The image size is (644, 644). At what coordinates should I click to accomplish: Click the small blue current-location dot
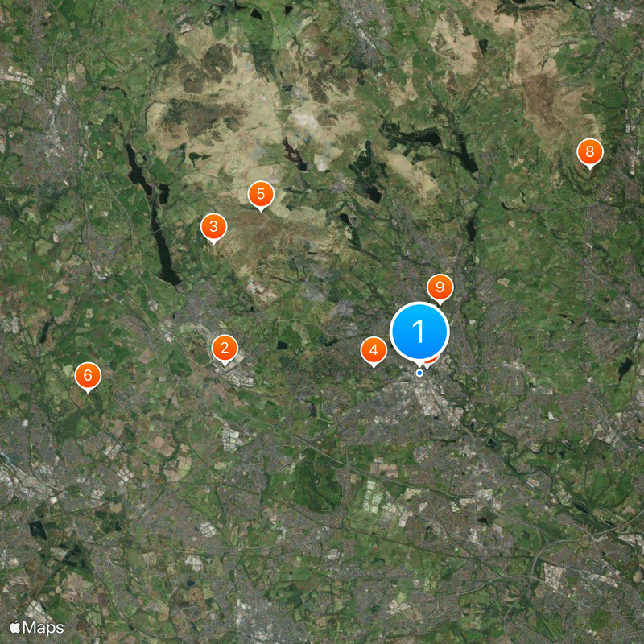pyautogui.click(x=419, y=373)
